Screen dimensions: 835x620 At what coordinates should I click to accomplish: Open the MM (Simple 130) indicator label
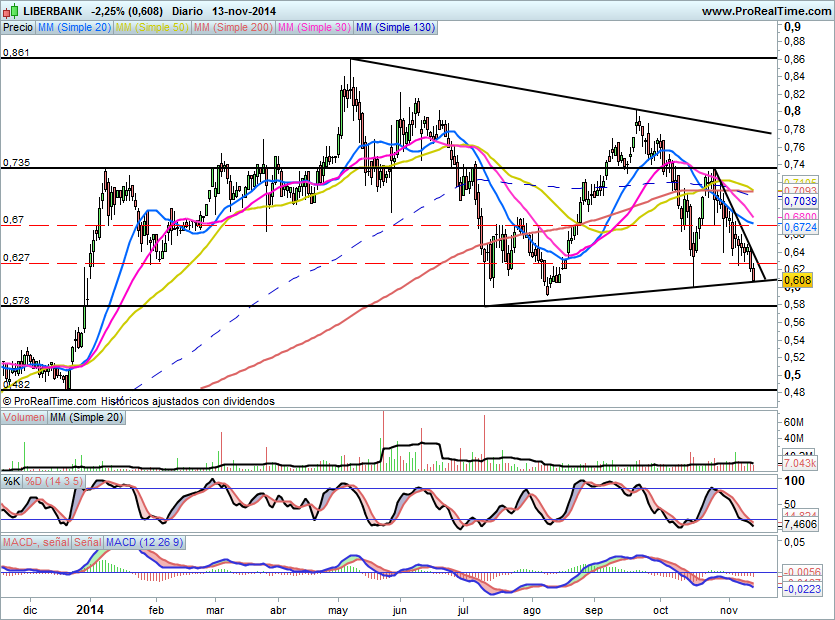pyautogui.click(x=396, y=28)
